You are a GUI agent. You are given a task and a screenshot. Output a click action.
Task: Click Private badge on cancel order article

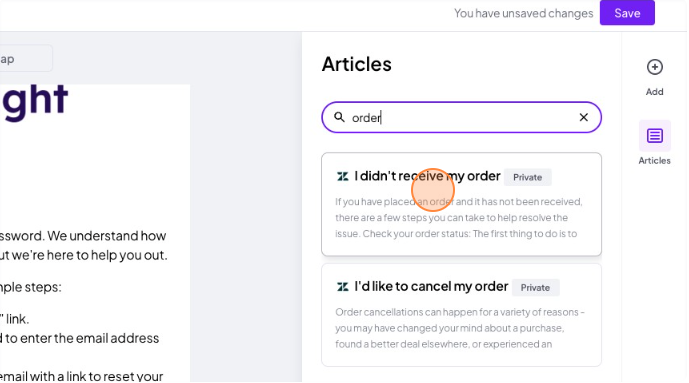(x=535, y=288)
